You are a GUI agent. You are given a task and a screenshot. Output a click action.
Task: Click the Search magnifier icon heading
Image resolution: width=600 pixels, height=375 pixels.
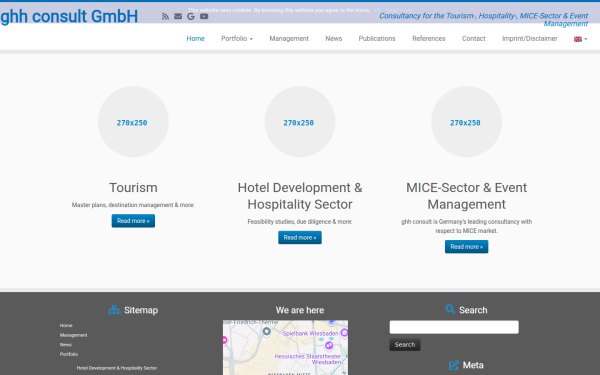[x=450, y=309]
